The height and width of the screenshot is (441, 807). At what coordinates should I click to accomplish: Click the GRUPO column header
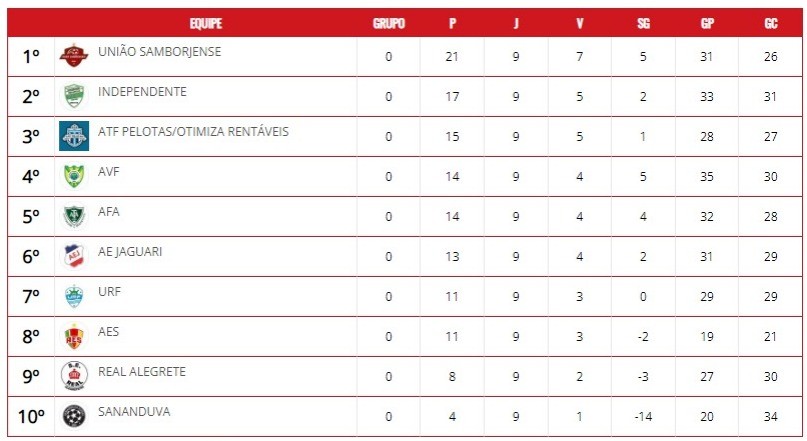click(x=388, y=23)
